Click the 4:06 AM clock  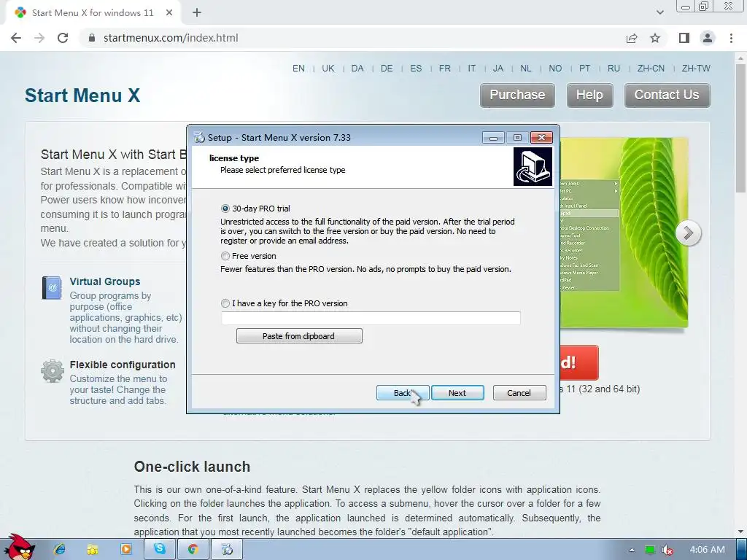tap(708, 550)
